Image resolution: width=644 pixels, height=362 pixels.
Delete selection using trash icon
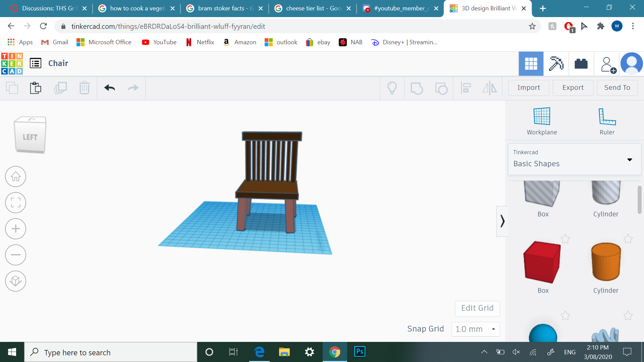coord(84,88)
